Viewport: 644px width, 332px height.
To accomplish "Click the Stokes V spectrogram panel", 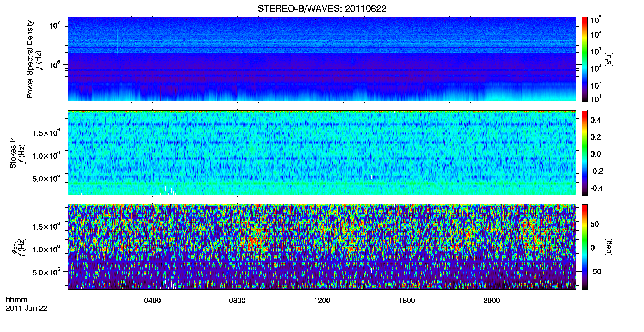I will coord(322,153).
